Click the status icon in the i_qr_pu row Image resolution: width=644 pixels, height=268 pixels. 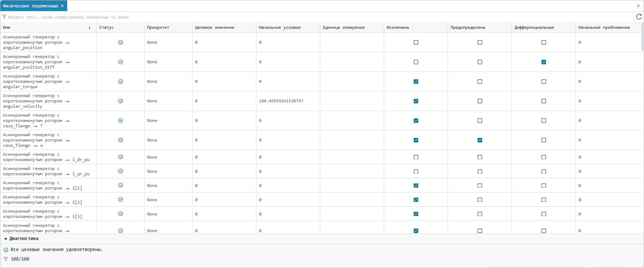(121, 171)
